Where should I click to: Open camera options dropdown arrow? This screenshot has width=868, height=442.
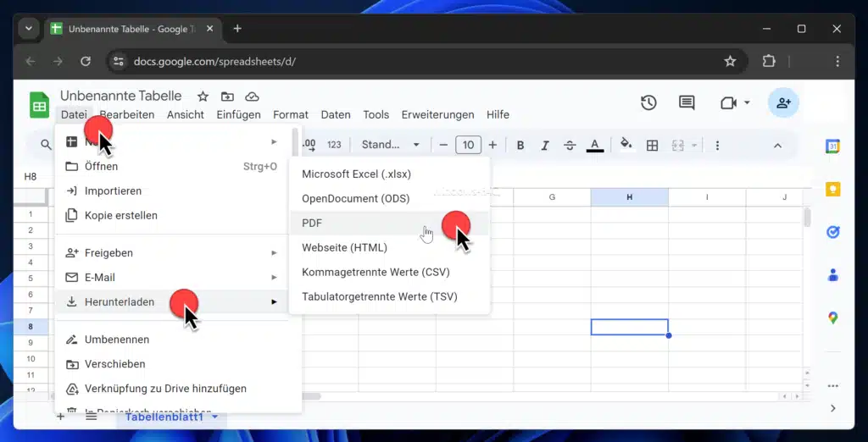[747, 103]
